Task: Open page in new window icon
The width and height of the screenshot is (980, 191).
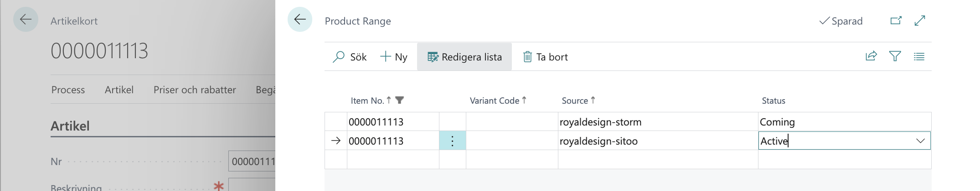Action: click(x=896, y=20)
